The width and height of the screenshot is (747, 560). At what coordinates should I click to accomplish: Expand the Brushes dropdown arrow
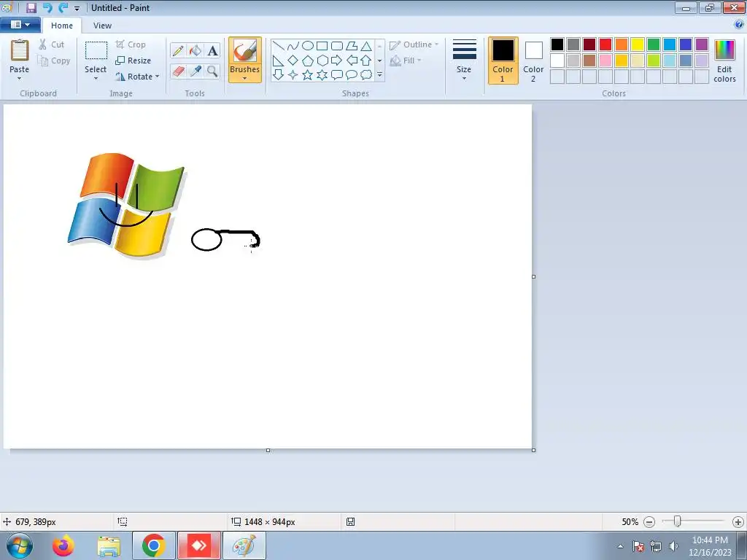pyautogui.click(x=245, y=78)
